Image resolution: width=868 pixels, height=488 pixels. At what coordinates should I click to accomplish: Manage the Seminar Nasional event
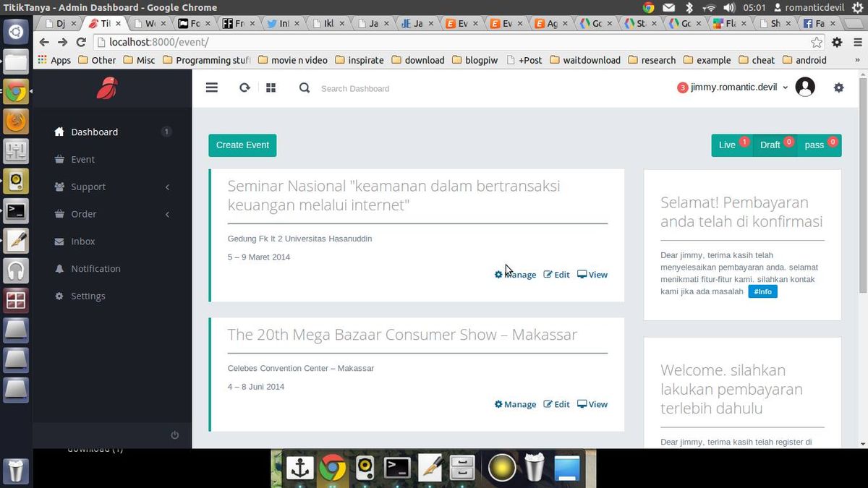tap(515, 275)
